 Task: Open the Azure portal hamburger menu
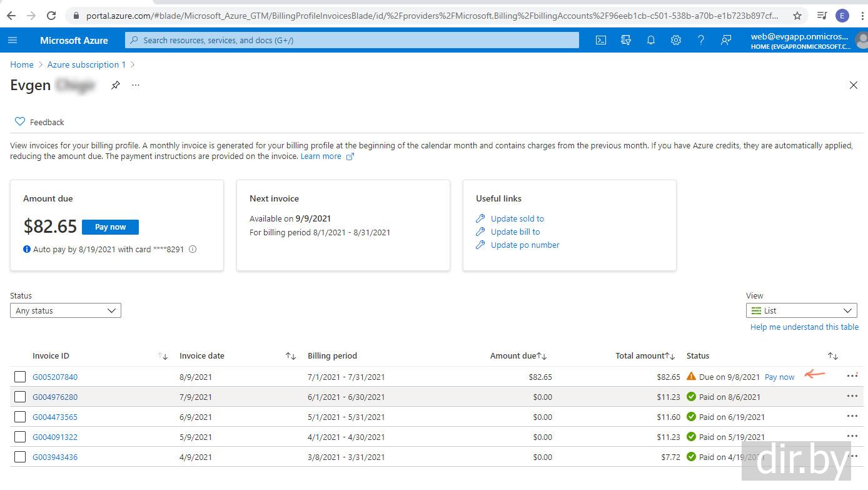tap(13, 40)
